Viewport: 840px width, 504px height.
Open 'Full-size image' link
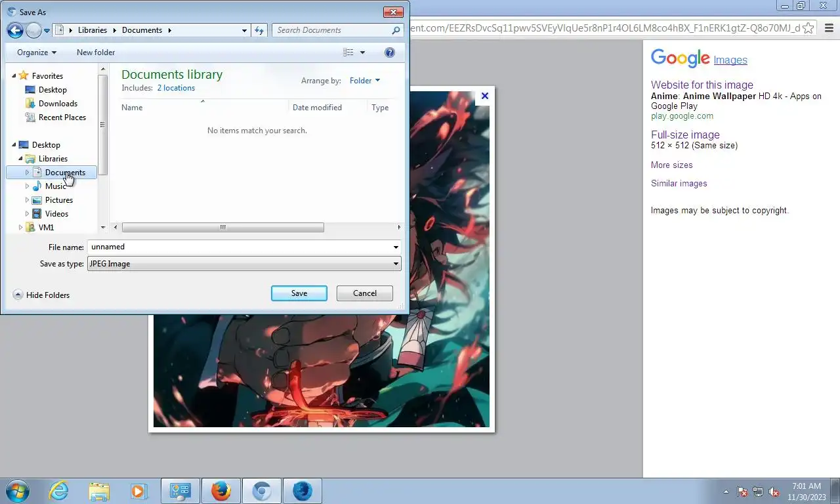(685, 135)
